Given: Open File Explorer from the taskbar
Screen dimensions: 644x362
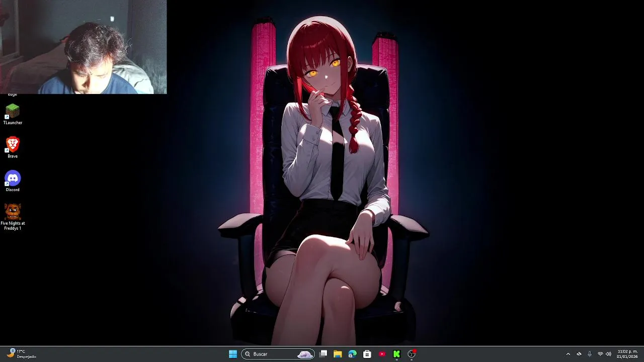Looking at the screenshot, I should tap(338, 354).
